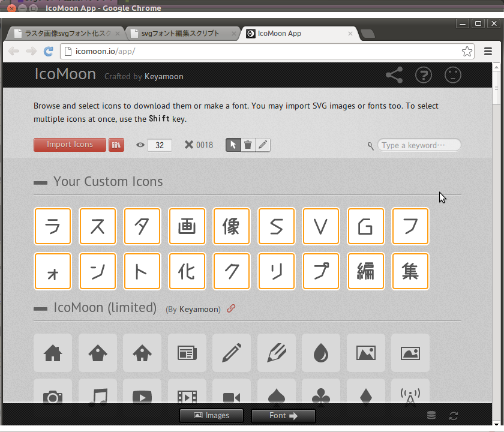The image size is (504, 432).
Task: Select the droplet icon
Action: tap(321, 353)
